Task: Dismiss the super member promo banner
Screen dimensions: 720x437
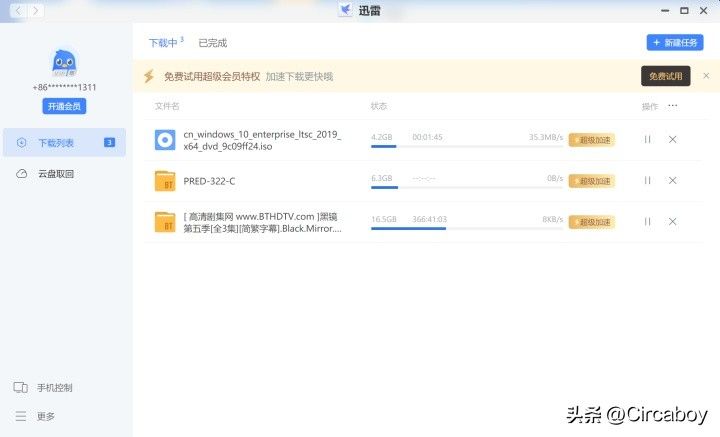Action: click(x=706, y=76)
